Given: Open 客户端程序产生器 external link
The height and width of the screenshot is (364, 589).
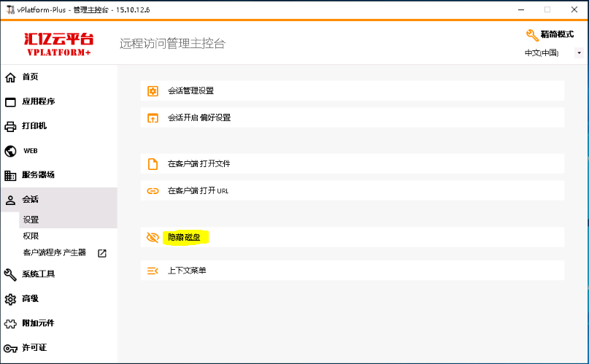Looking at the screenshot, I should point(101,253).
